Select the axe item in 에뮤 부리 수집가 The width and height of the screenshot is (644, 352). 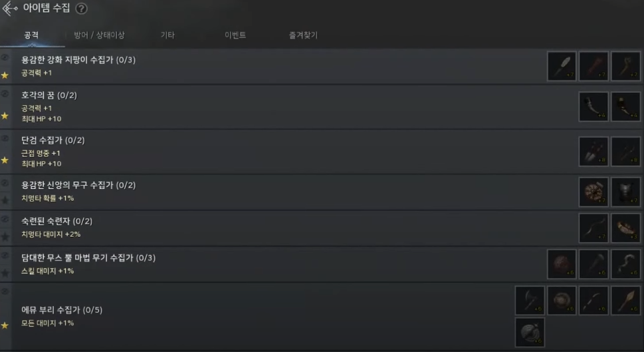click(530, 300)
